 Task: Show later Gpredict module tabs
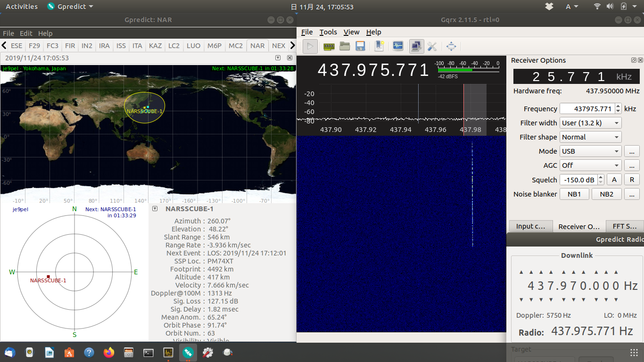point(293,46)
